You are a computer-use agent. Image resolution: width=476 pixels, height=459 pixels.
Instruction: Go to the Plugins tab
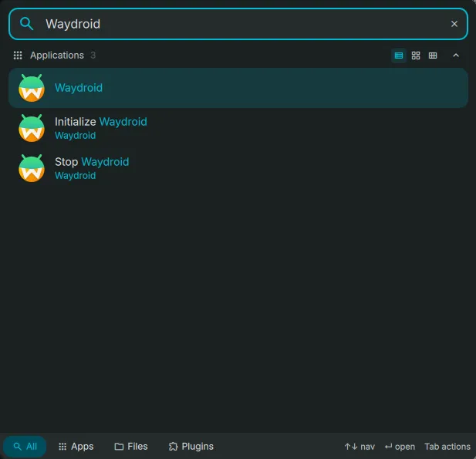click(191, 447)
